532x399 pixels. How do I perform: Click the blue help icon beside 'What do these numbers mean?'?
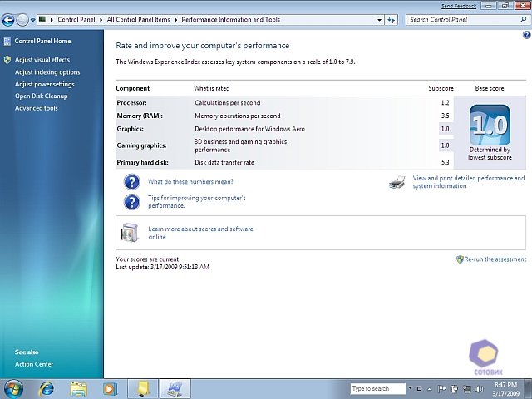click(131, 182)
